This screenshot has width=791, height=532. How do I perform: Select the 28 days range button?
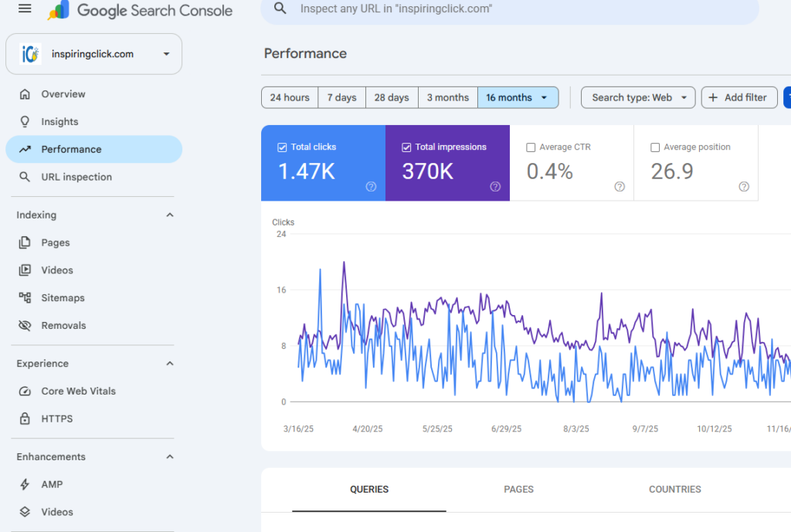(x=392, y=97)
